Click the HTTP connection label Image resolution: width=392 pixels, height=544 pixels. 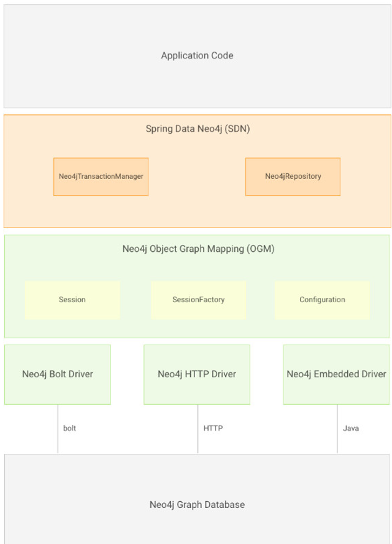213,428
